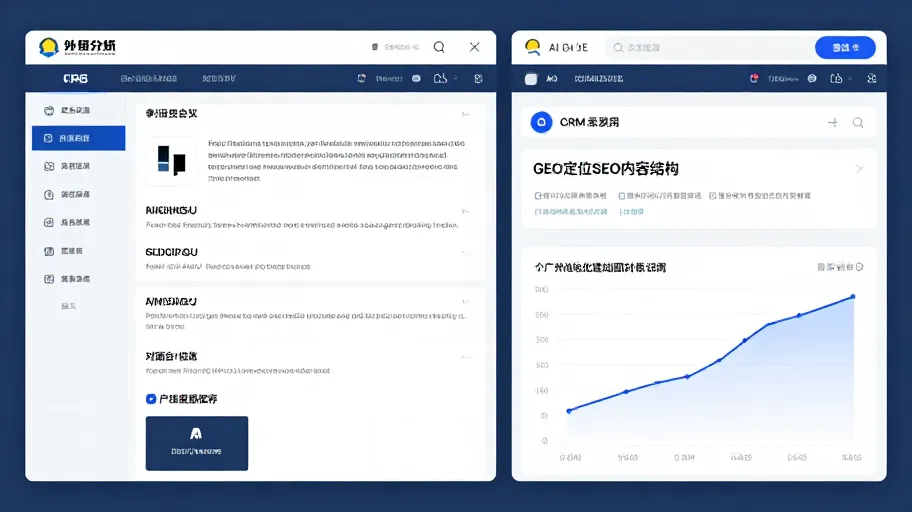Click the search magnifier in left window header
912x512 pixels.
pyautogui.click(x=439, y=47)
